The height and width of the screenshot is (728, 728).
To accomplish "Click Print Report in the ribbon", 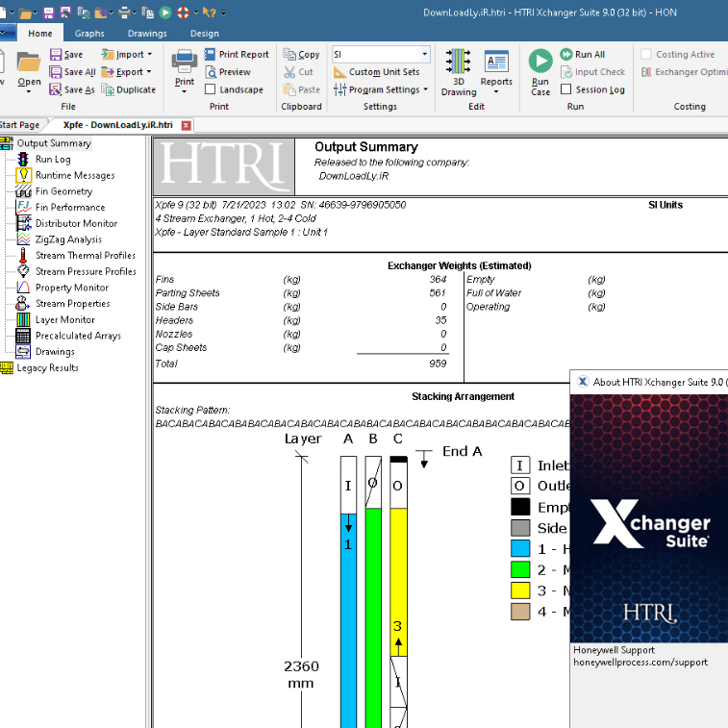I will 237,55.
